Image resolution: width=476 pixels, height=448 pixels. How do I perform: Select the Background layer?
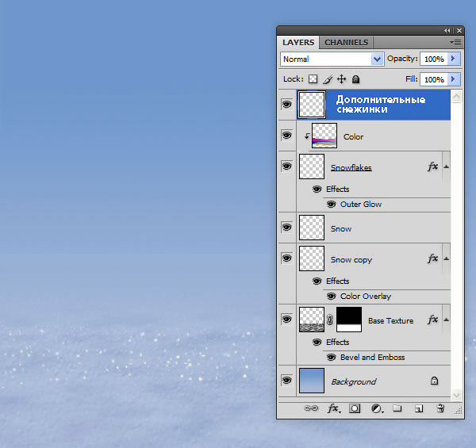click(x=374, y=381)
